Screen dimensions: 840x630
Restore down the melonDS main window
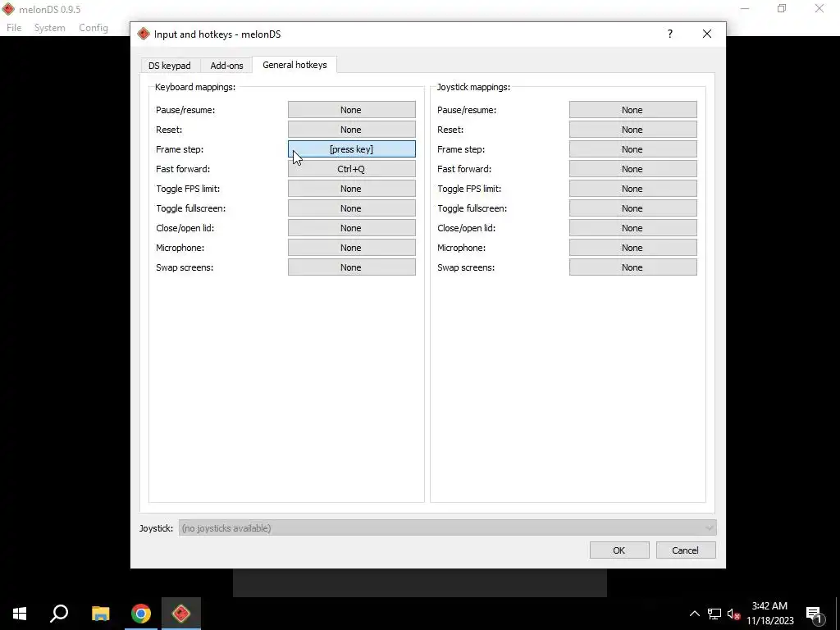pos(782,8)
